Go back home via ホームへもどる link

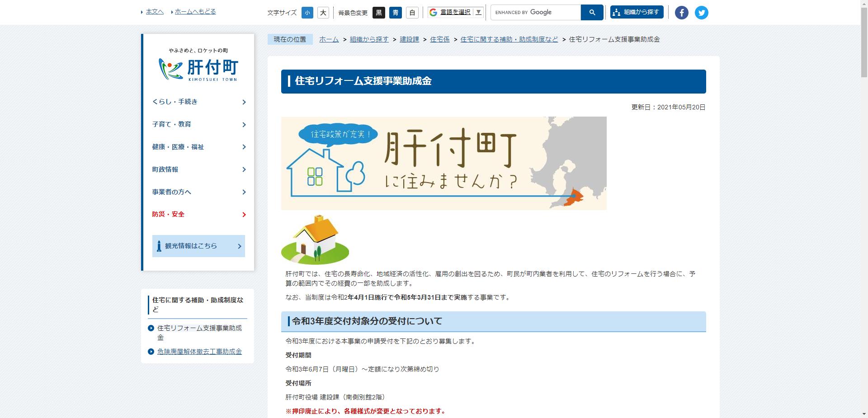click(195, 12)
